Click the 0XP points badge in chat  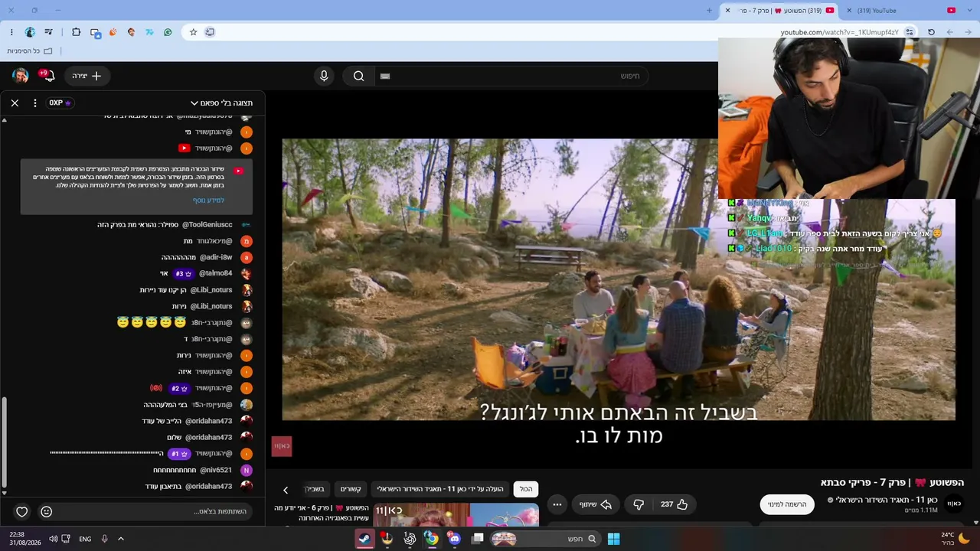click(60, 103)
